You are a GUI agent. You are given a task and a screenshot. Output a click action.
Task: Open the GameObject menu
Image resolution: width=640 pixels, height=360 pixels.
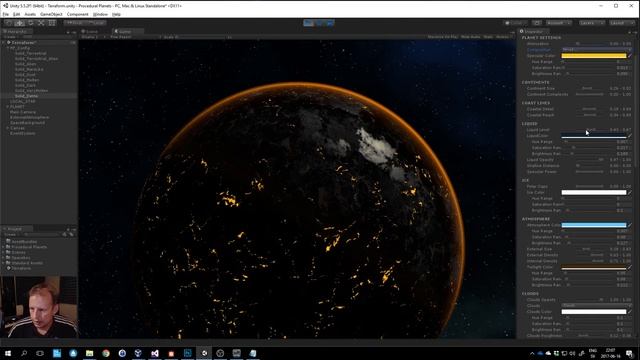[x=51, y=14]
